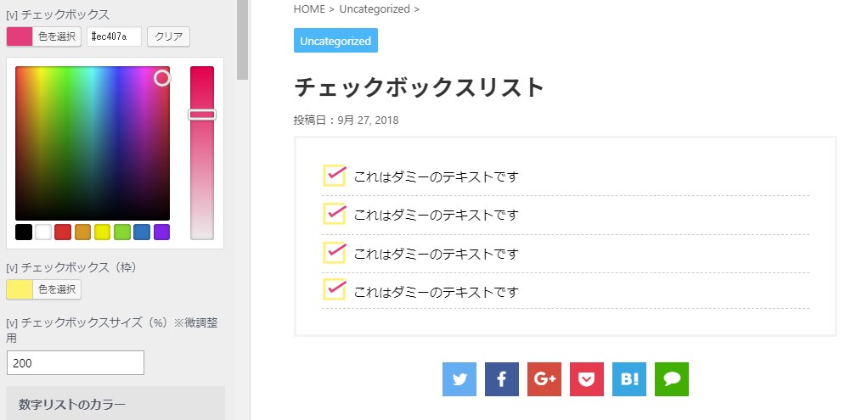Click the Hatena Bookmark B! icon
The image size is (868, 420).
coord(629,379)
